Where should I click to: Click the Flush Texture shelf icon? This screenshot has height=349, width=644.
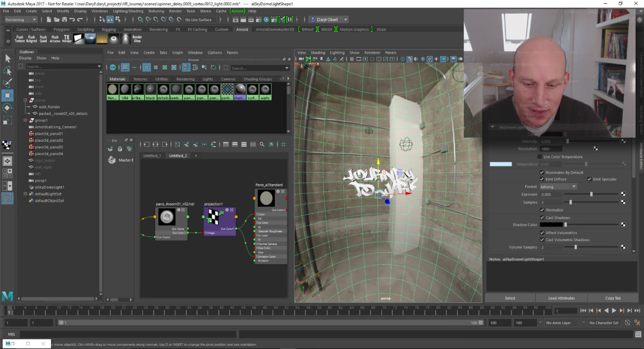pos(19,39)
